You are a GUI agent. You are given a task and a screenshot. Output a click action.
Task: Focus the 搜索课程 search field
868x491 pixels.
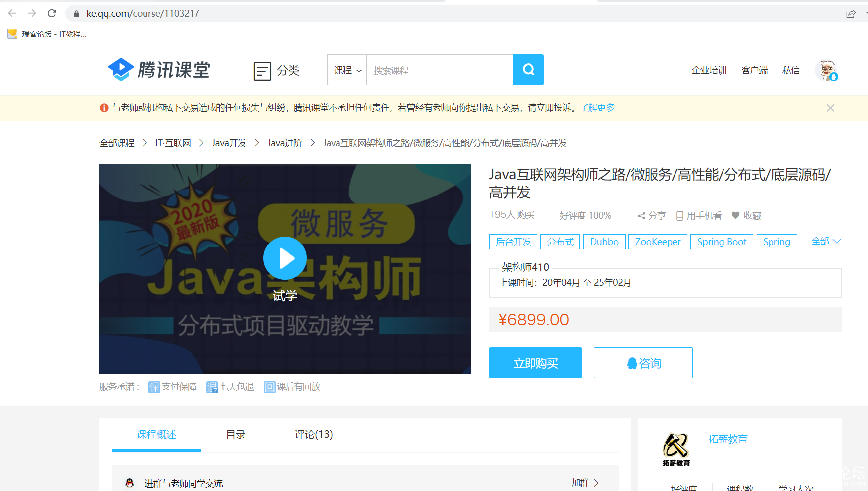tap(439, 70)
